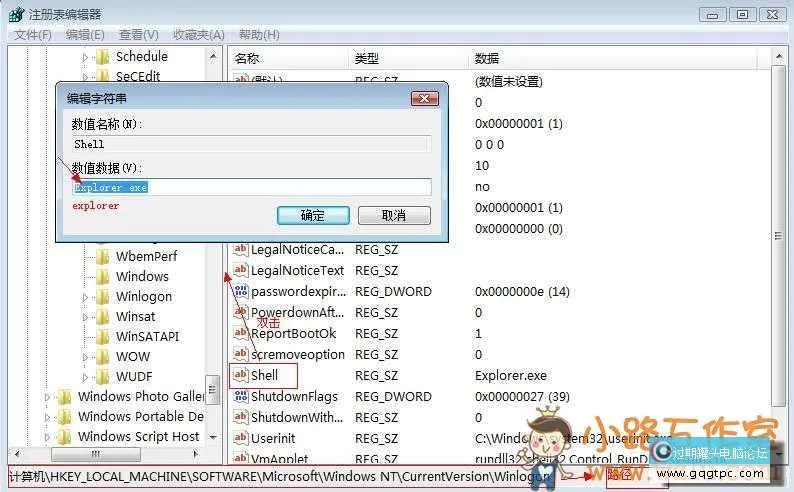Click the Userinit string value icon
The width and height of the screenshot is (794, 492).
coord(241,438)
